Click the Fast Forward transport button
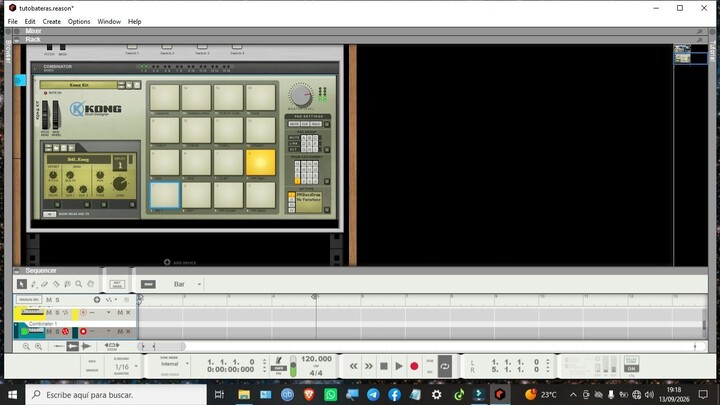 coord(369,366)
